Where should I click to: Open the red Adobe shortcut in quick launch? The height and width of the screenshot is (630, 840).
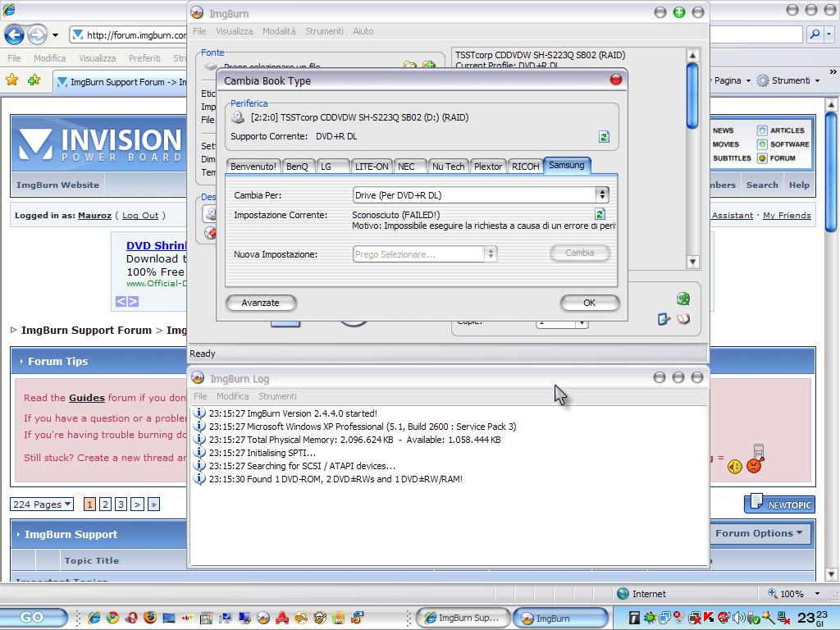[282, 617]
